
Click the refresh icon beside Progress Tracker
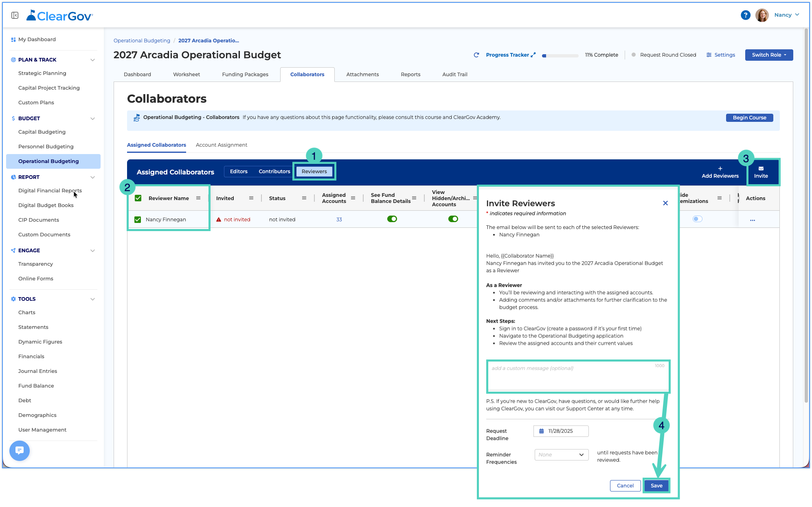[x=476, y=55]
